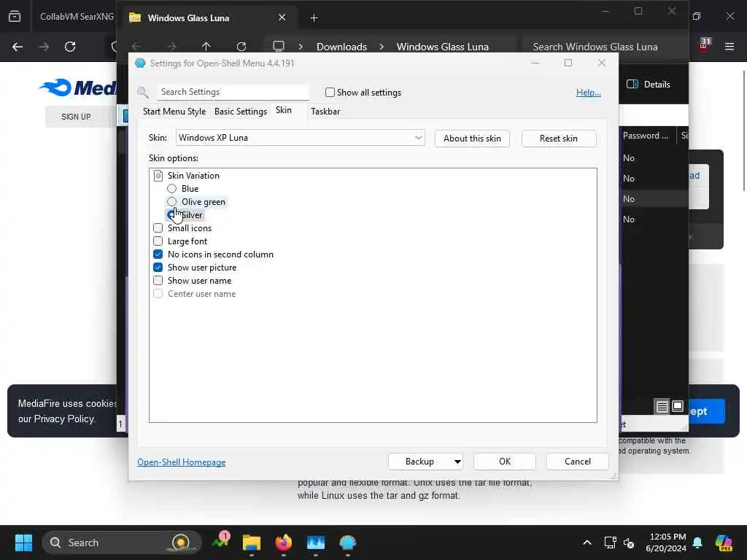This screenshot has width=747, height=560.
Task: Click the Skin Variation group icon
Action: [158, 176]
